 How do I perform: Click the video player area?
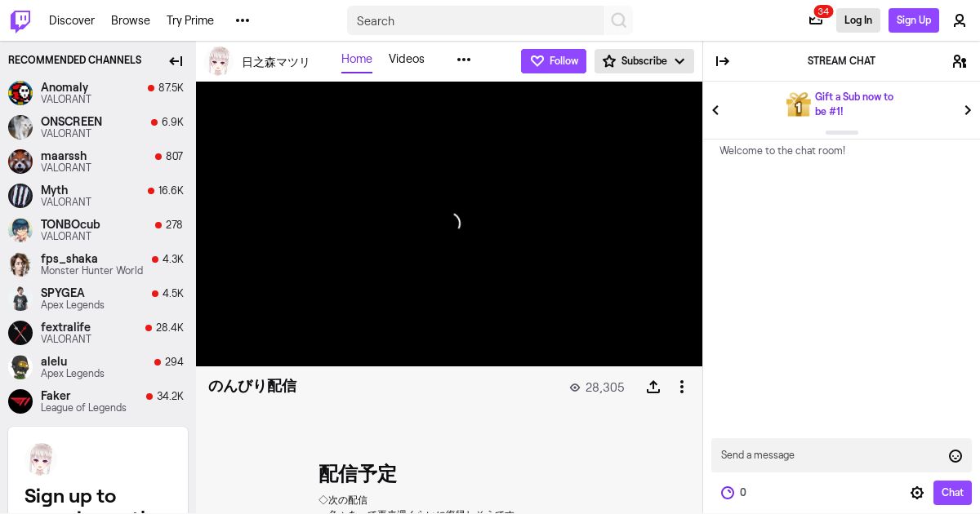point(449,224)
